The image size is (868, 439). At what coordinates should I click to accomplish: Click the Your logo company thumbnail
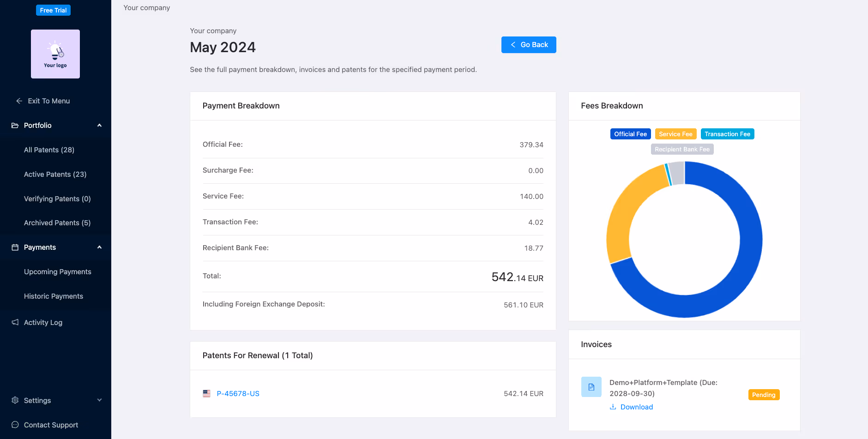[x=55, y=54]
